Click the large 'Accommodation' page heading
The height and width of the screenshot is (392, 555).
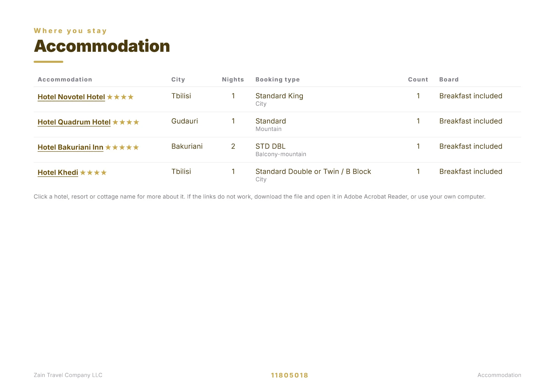coord(102,46)
